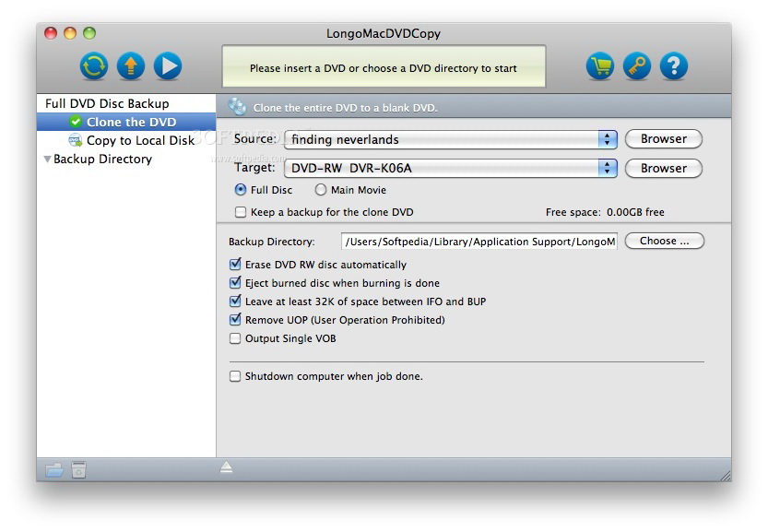
Task: Toggle Leave at least 32K of space option
Action: 235,301
